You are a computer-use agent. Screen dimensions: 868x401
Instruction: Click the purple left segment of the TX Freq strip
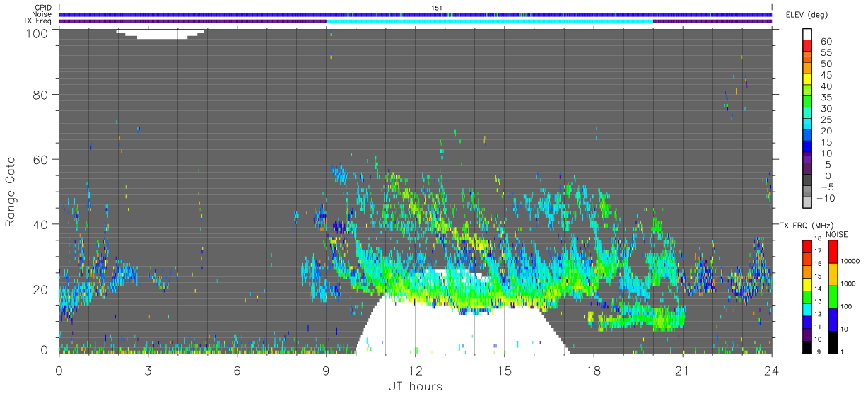[193, 21]
